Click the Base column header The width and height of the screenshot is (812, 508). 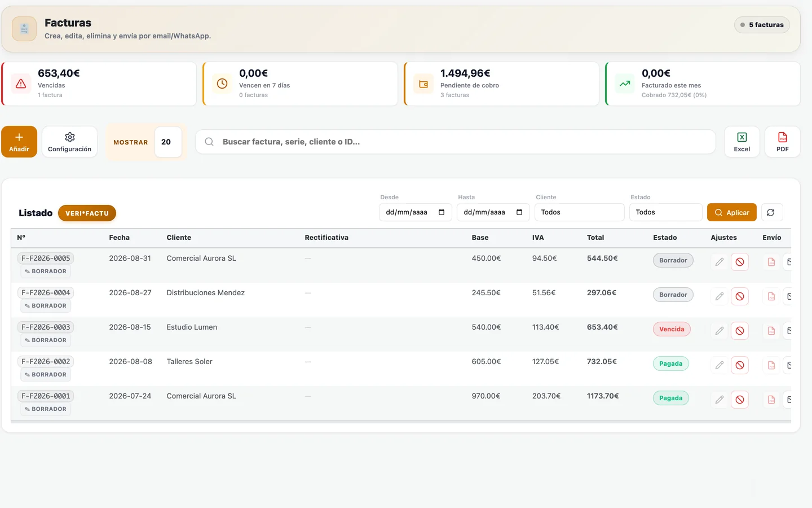click(480, 238)
